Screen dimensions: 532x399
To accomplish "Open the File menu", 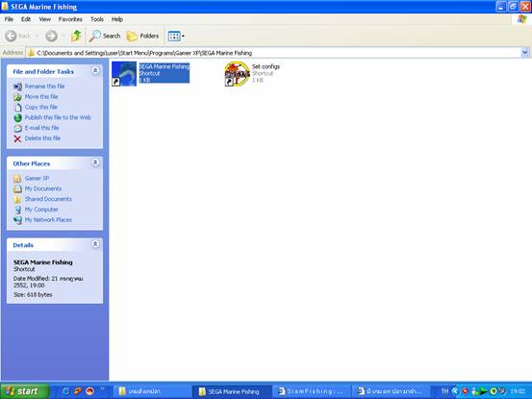I will (9, 19).
